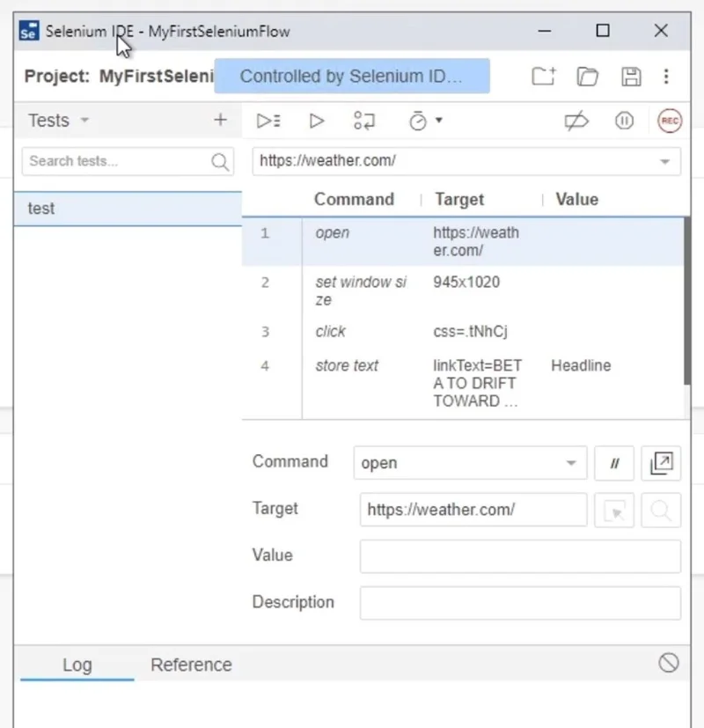Image resolution: width=704 pixels, height=728 pixels.
Task: Maximize the Selenium IDE window
Action: click(x=603, y=31)
